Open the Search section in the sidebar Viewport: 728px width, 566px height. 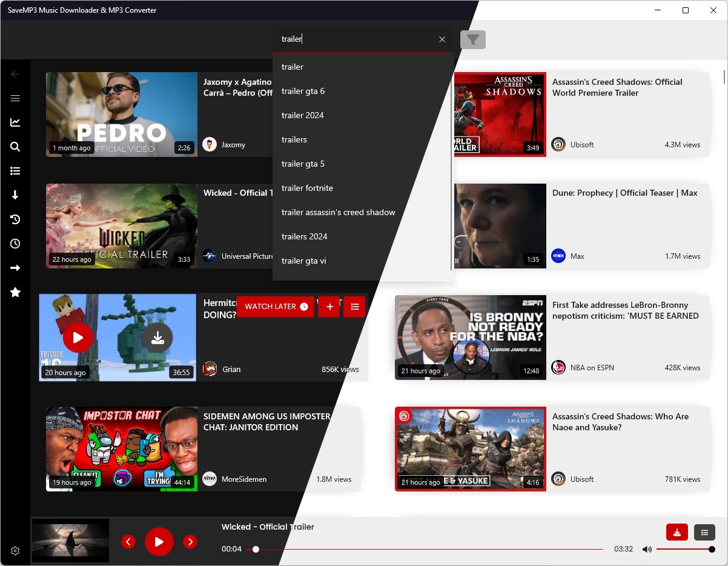tap(15, 147)
